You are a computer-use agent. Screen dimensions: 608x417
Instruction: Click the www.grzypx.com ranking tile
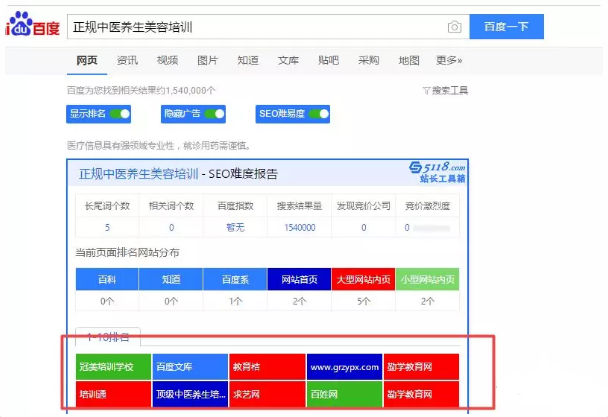tap(344, 367)
